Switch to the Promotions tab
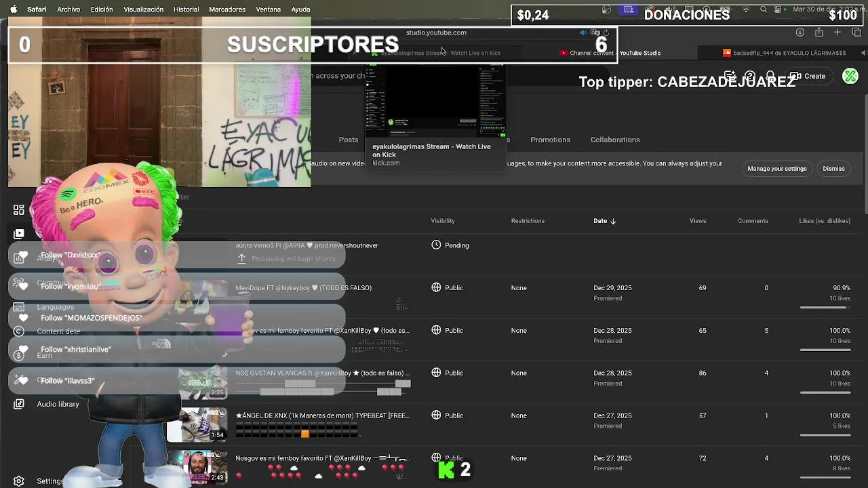Viewport: 868px width, 488px height. (550, 140)
